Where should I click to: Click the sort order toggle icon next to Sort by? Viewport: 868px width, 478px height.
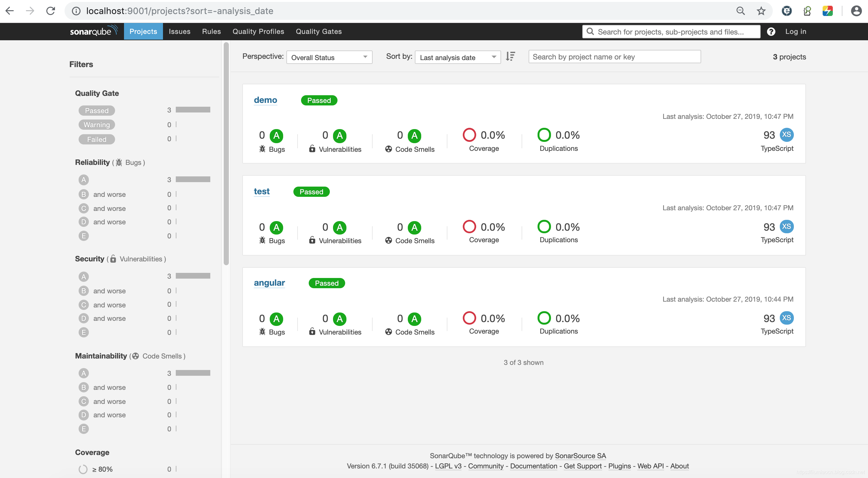(510, 57)
